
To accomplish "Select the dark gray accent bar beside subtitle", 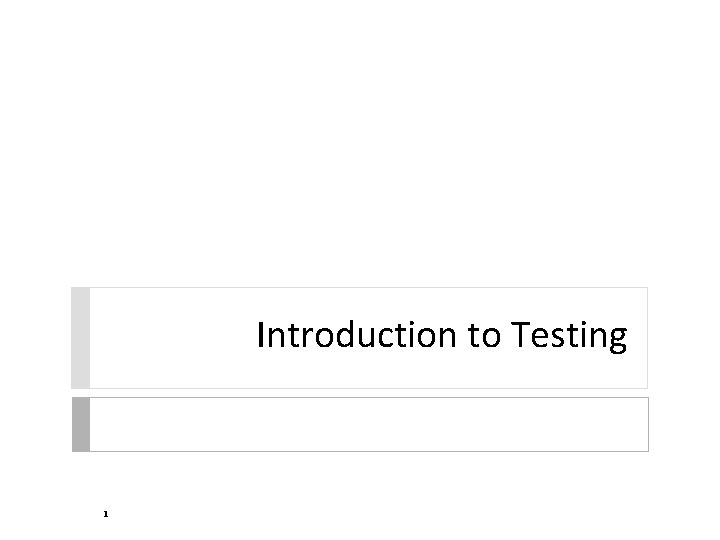I will tap(80, 424).
